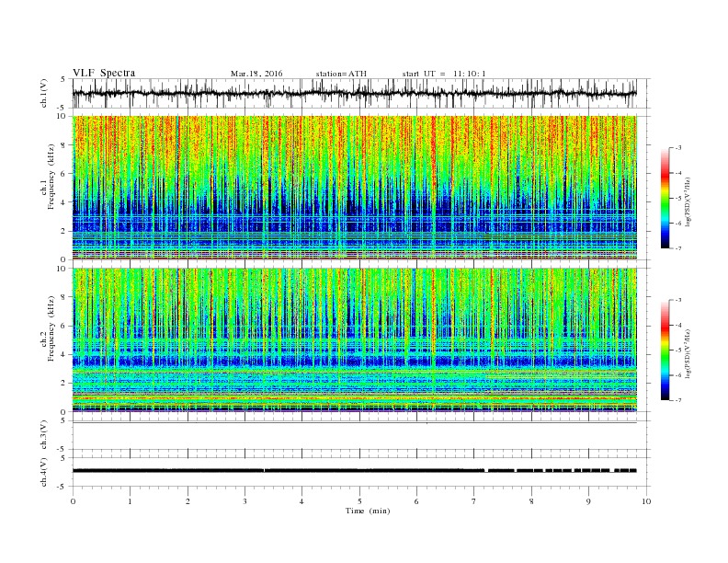Image resolution: width=728 pixels, height=563 pixels.
Task: Click the ch.2 spectrogram panel
Action: (354, 340)
